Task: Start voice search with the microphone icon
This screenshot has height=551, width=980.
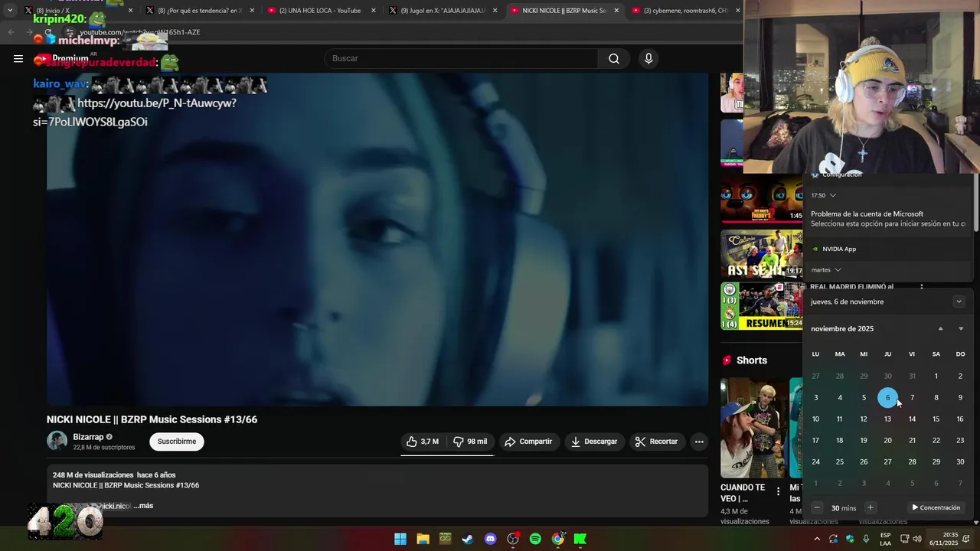Action: 648,58
